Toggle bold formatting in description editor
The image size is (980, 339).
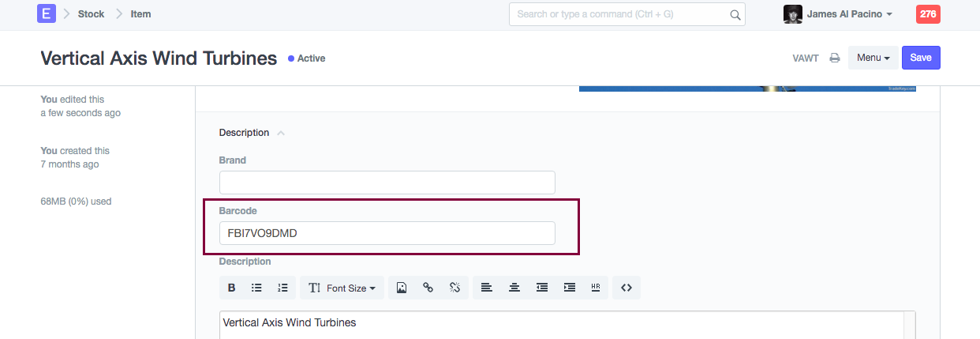click(231, 288)
